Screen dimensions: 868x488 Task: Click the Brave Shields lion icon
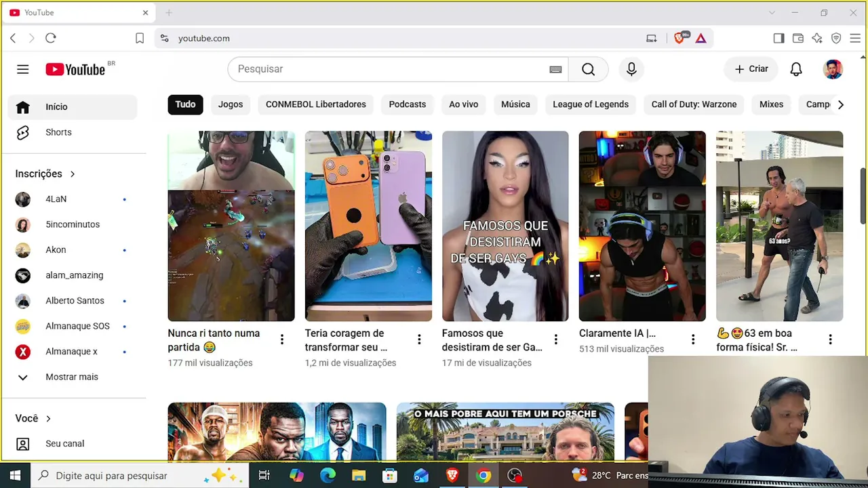click(x=679, y=39)
